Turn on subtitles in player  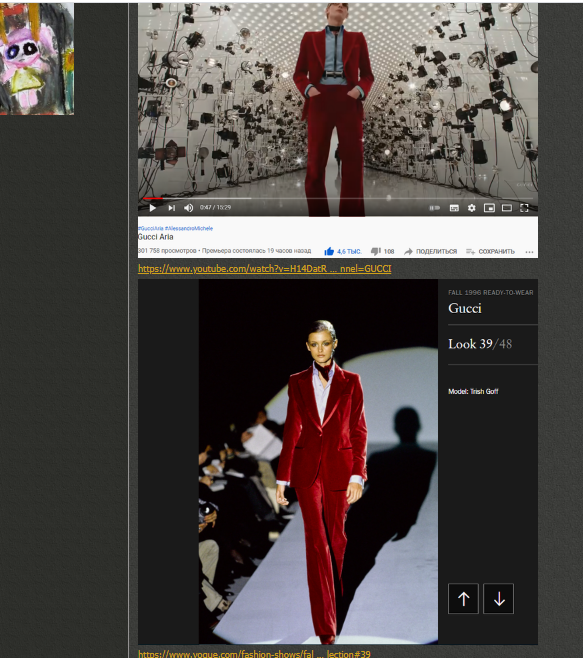[454, 208]
